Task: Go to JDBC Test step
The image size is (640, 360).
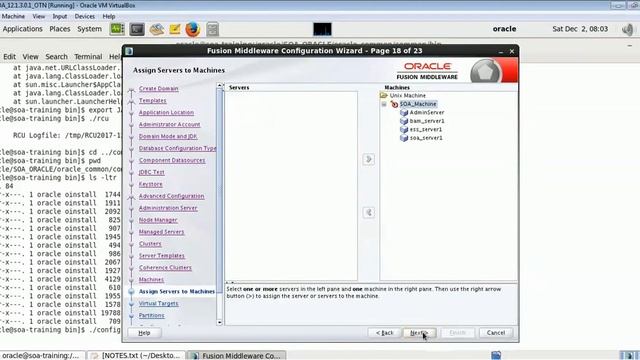Action: [x=151, y=172]
